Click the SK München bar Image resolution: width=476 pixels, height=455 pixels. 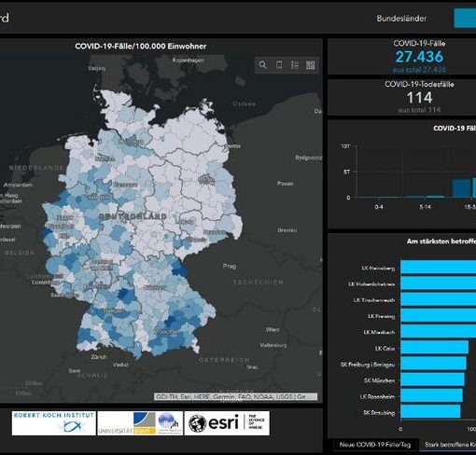point(432,380)
